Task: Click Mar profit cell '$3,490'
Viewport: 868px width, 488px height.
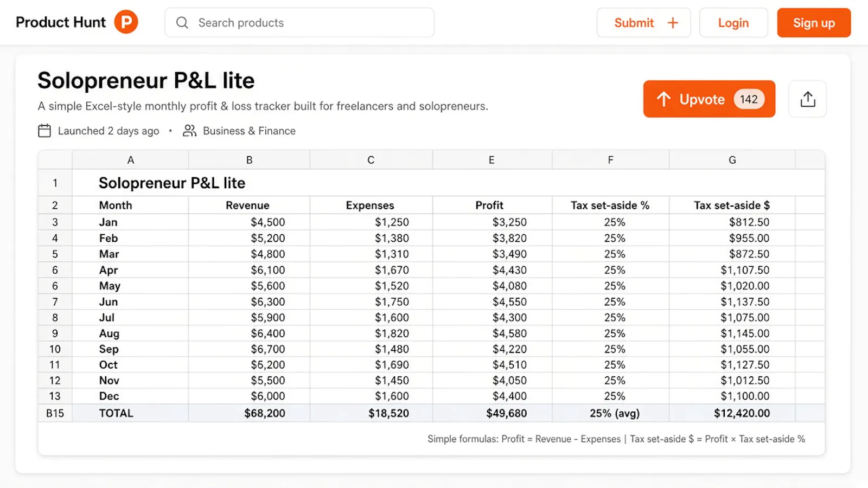Action: [x=492, y=254]
